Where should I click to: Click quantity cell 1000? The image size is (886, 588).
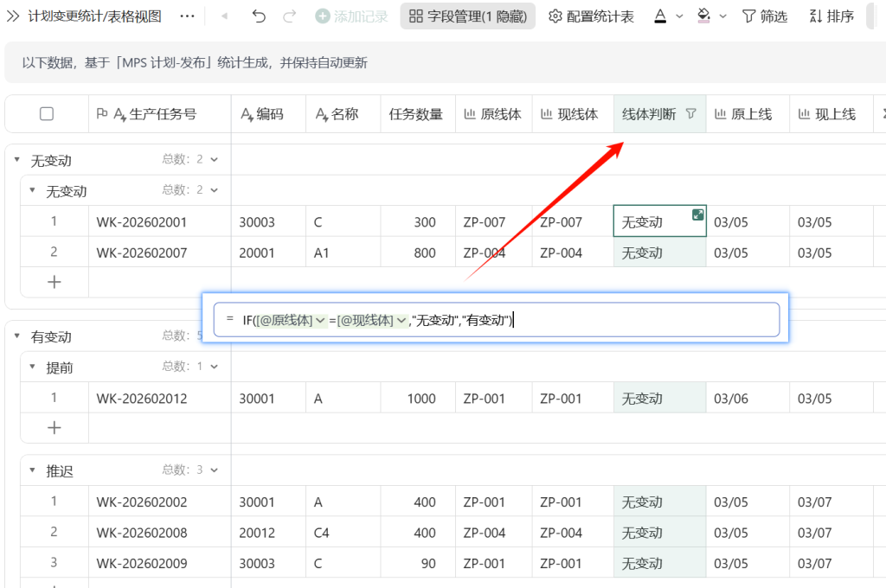coord(418,399)
